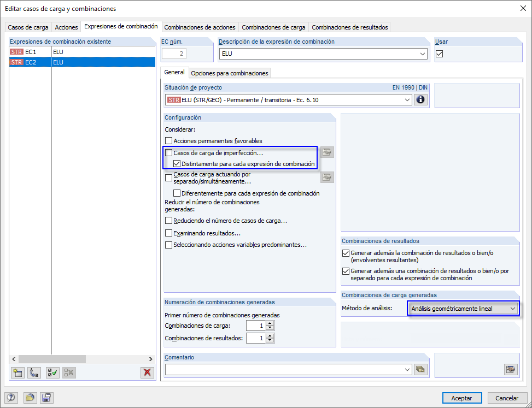
Task: Open description of combination expression dropdown
Action: 423,54
